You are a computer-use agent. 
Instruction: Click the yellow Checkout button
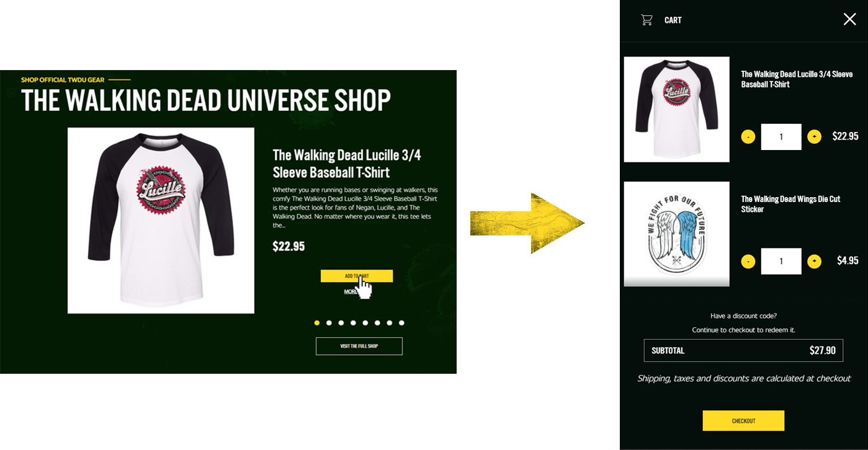[x=743, y=421]
